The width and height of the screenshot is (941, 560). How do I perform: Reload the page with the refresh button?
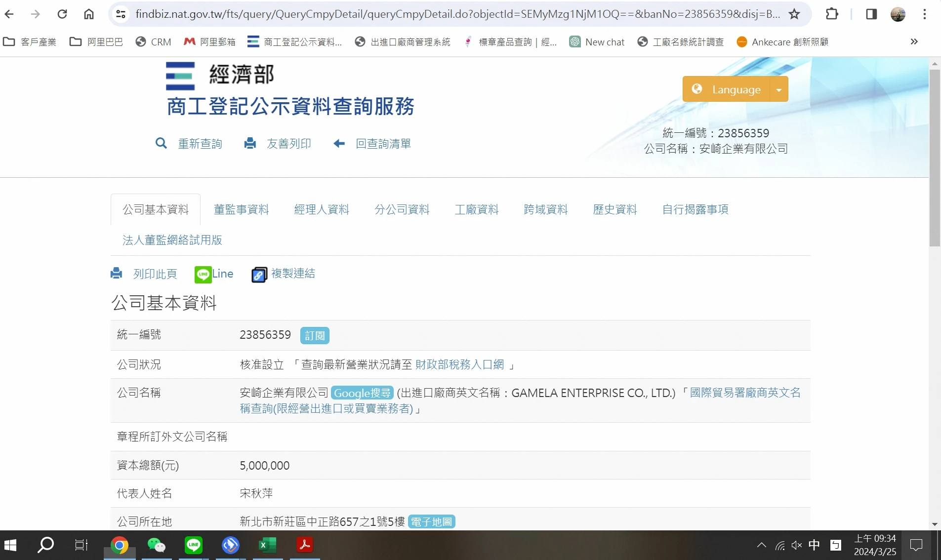pos(62,14)
